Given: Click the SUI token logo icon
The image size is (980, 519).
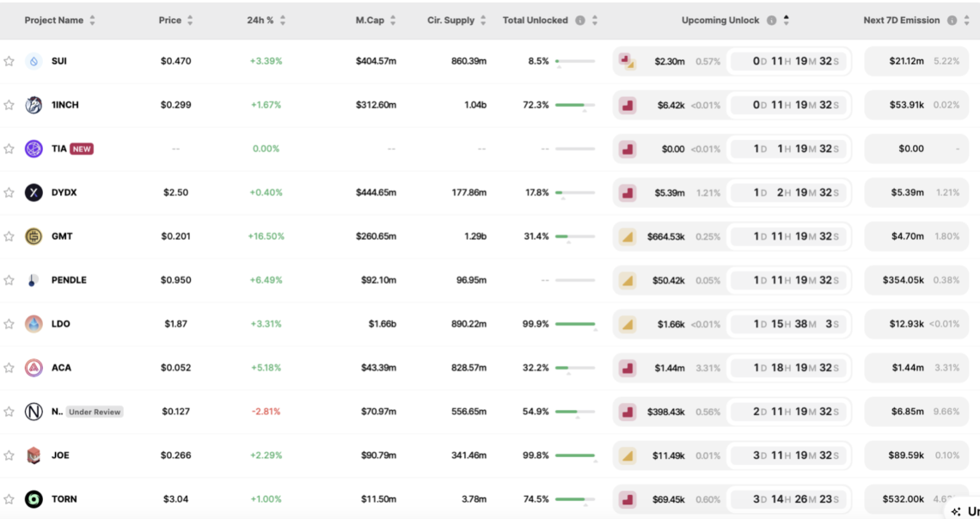Looking at the screenshot, I should click(x=34, y=61).
